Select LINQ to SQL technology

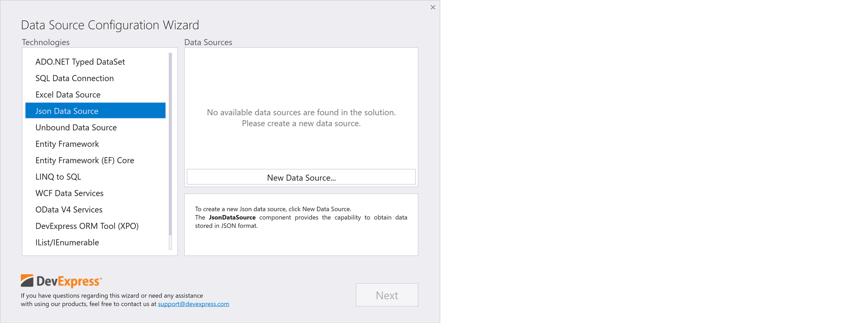point(95,176)
